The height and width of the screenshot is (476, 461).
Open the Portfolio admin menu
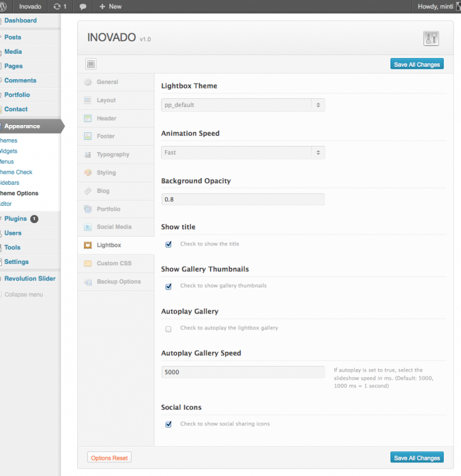[17, 95]
